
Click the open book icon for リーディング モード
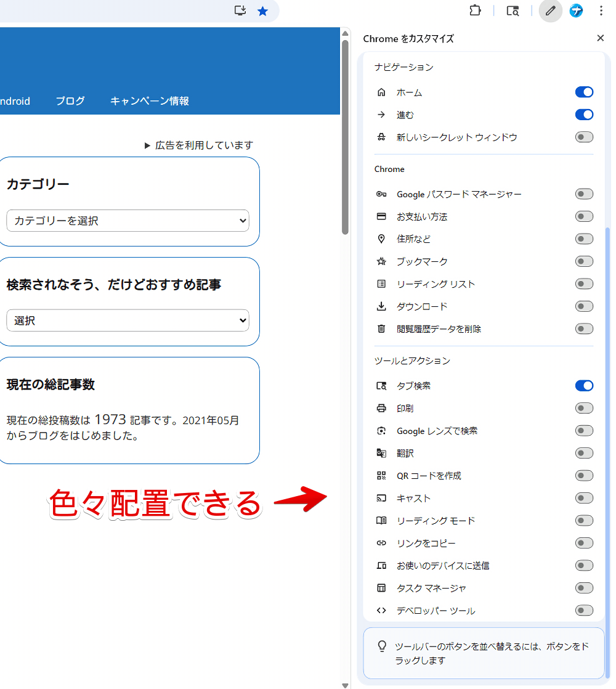381,520
